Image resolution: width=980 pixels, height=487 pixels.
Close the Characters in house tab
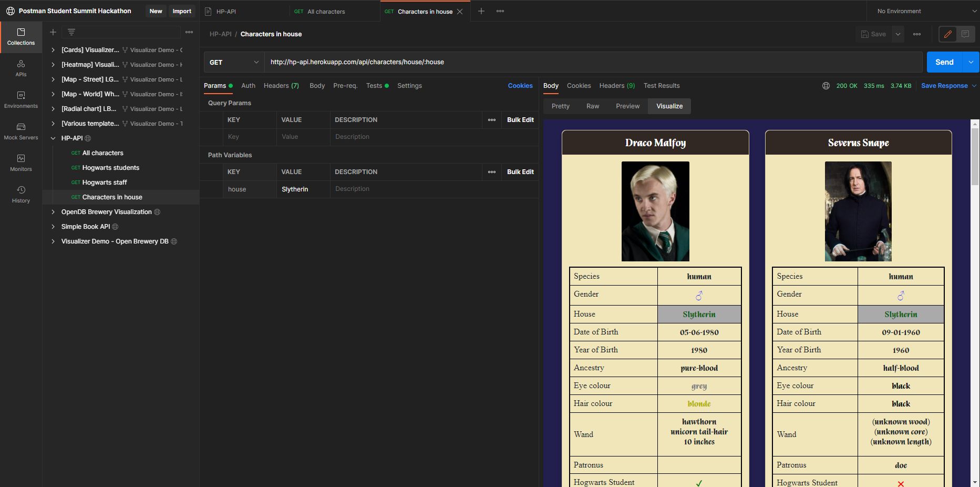tap(460, 12)
